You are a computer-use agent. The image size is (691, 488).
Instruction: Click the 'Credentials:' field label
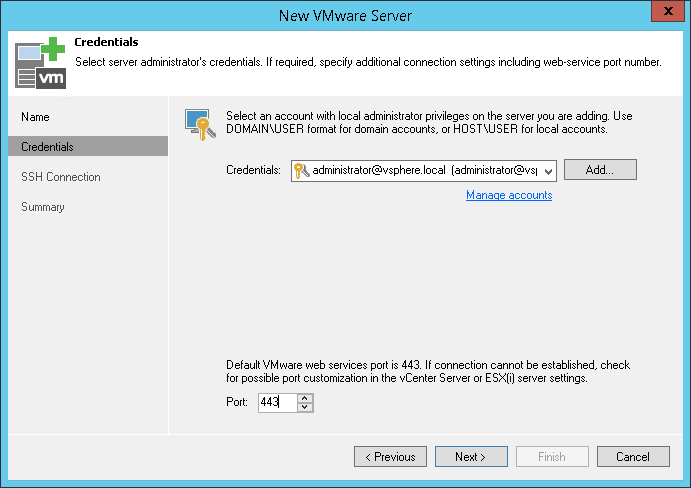(253, 170)
